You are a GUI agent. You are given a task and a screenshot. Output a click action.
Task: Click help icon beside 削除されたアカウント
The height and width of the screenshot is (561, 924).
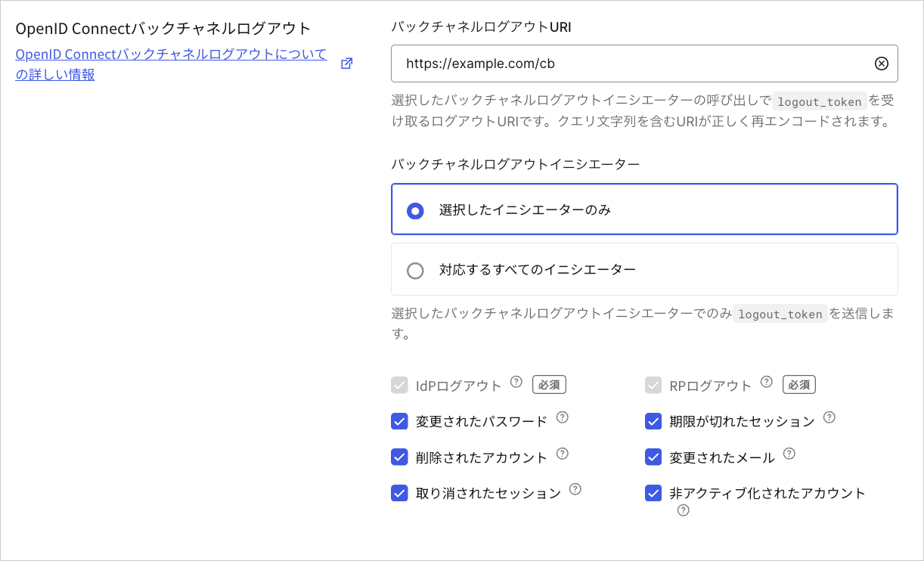(x=562, y=454)
